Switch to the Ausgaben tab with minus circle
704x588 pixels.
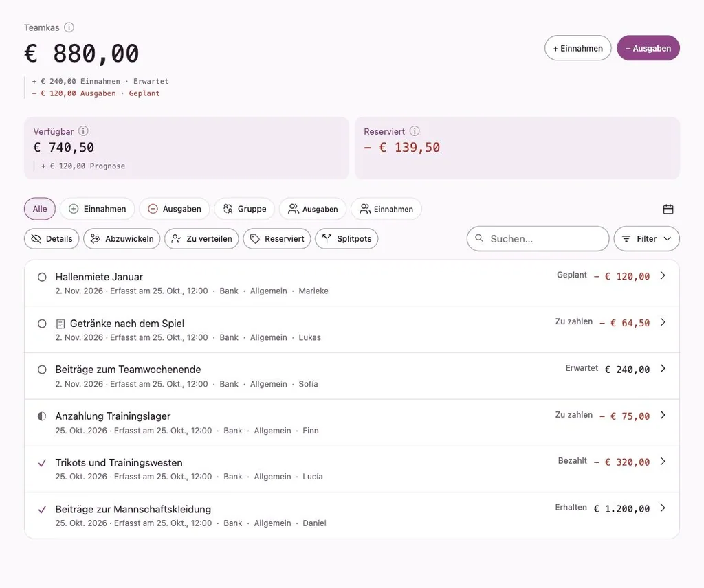click(x=175, y=209)
